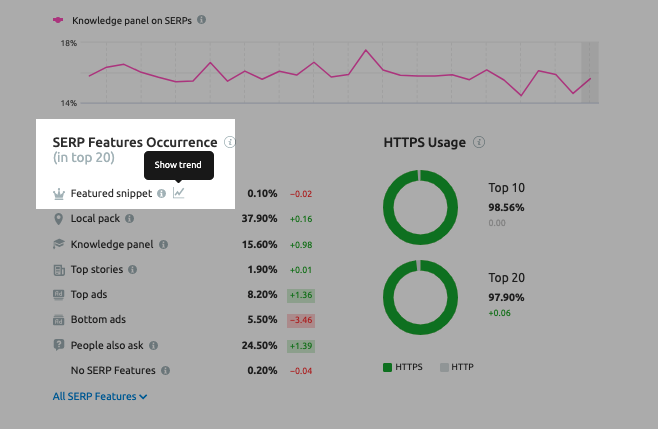Click info icon beside Top stories
This screenshot has width=658, height=429.
tap(132, 269)
